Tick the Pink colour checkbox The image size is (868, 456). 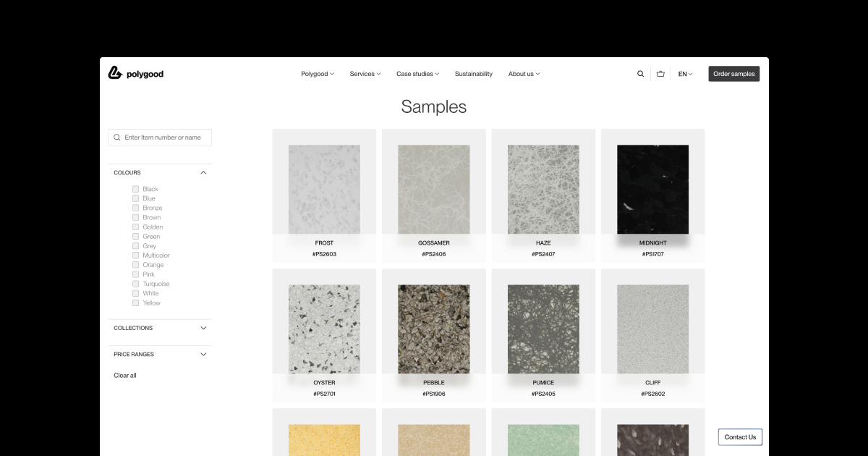135,274
